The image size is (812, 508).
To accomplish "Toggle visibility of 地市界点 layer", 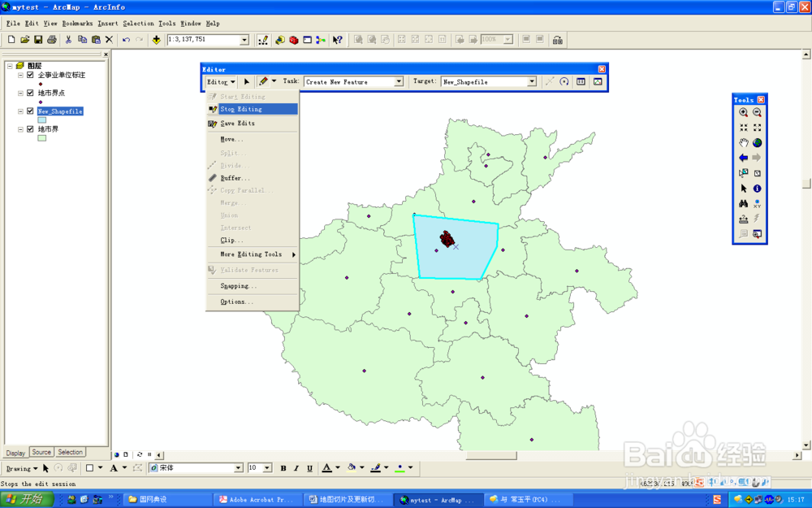I will [x=30, y=93].
